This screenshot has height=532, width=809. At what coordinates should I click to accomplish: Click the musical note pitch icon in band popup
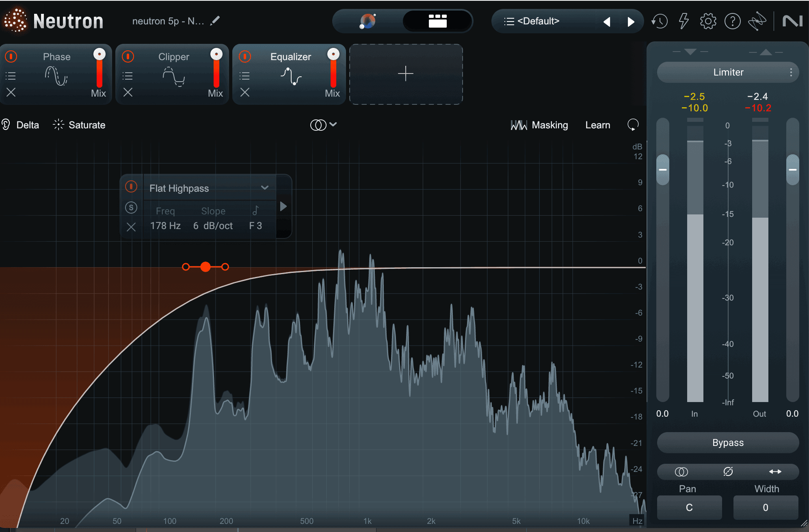pyautogui.click(x=255, y=210)
